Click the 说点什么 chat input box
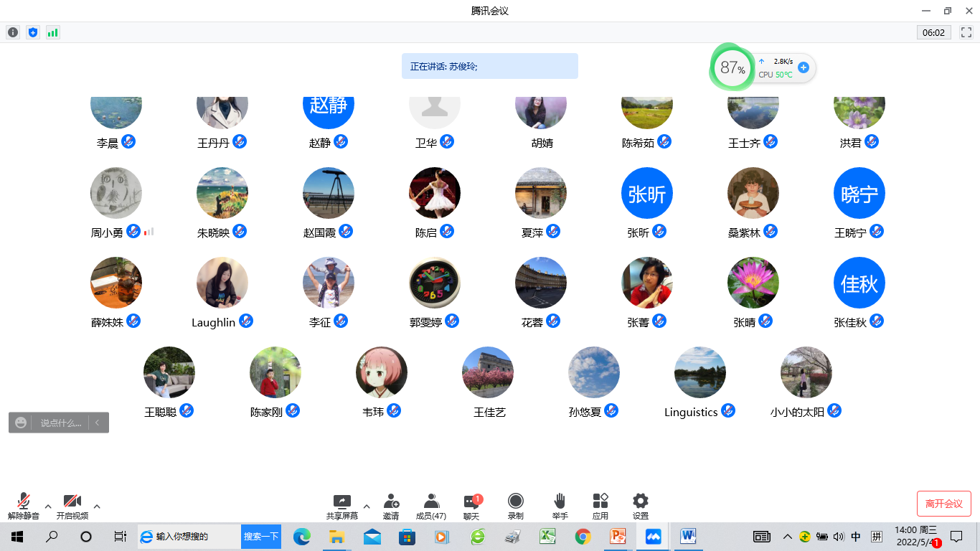Image resolution: width=980 pixels, height=551 pixels. click(60, 423)
